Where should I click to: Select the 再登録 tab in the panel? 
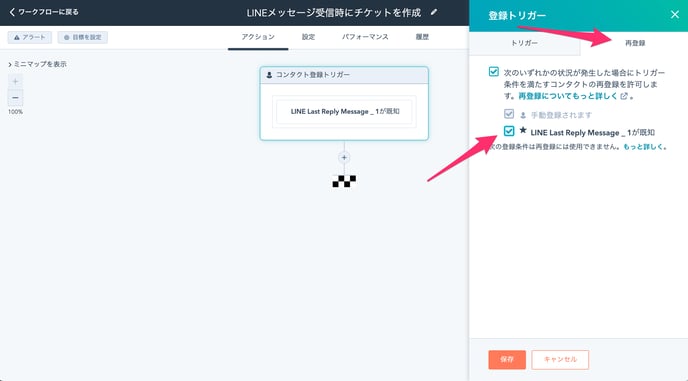634,43
